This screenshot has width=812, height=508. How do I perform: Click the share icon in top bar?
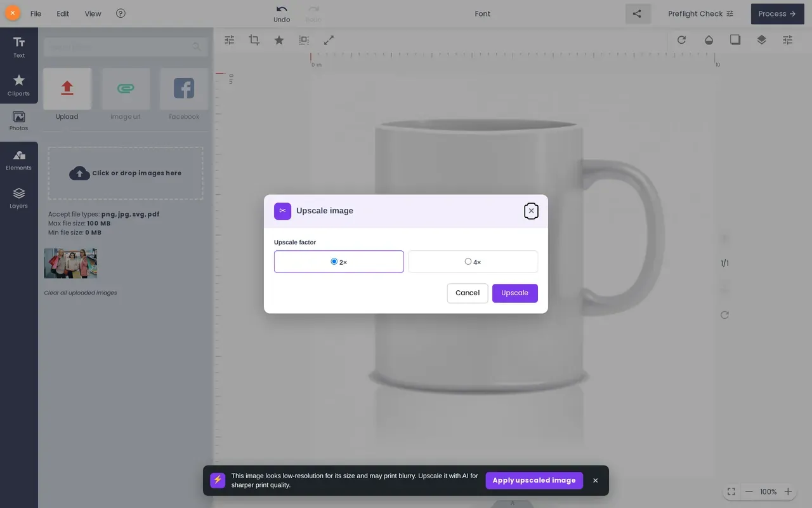pos(638,14)
